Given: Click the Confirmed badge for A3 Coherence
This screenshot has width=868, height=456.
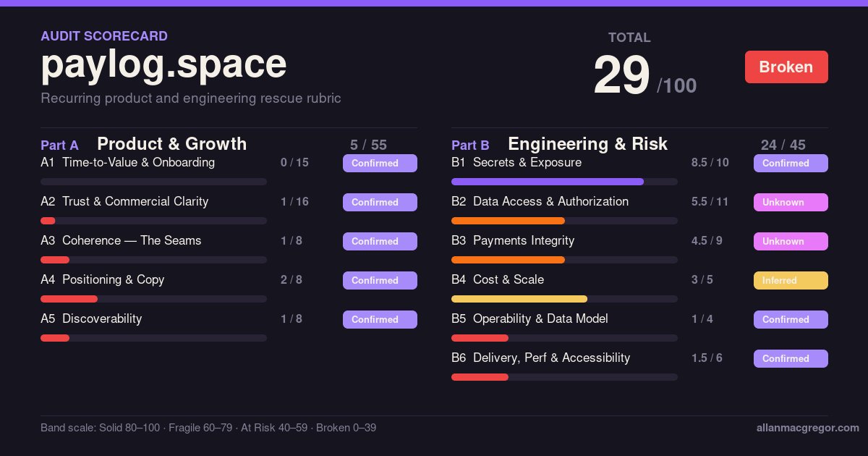Looking at the screenshot, I should point(380,241).
